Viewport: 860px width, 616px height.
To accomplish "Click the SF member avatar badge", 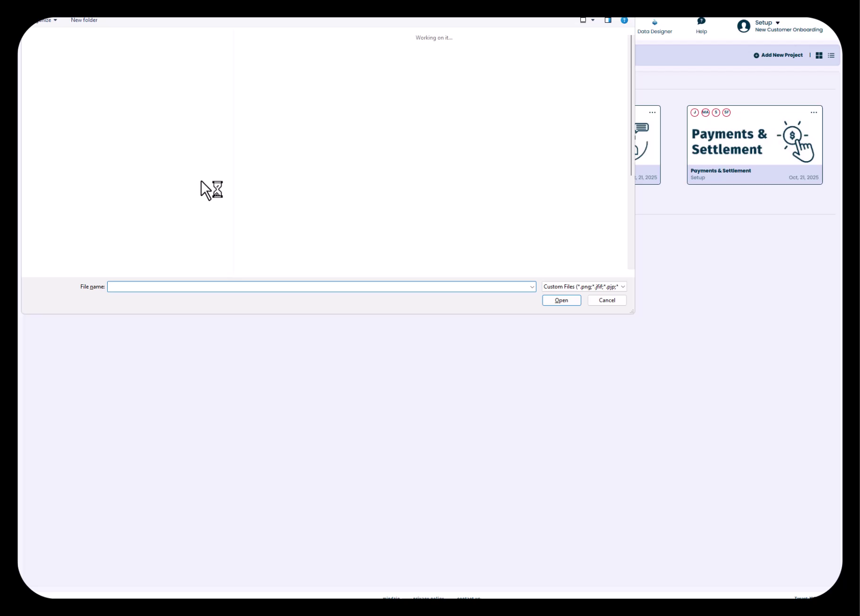I will click(x=726, y=112).
